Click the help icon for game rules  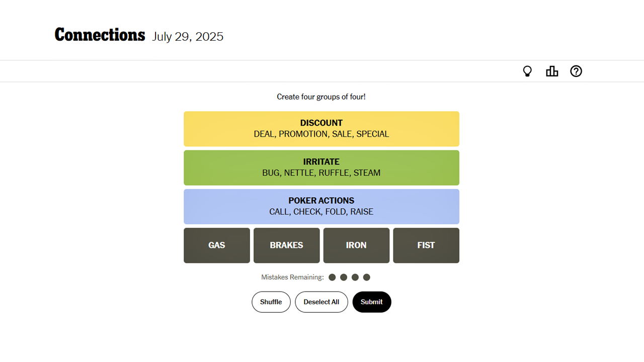576,71
